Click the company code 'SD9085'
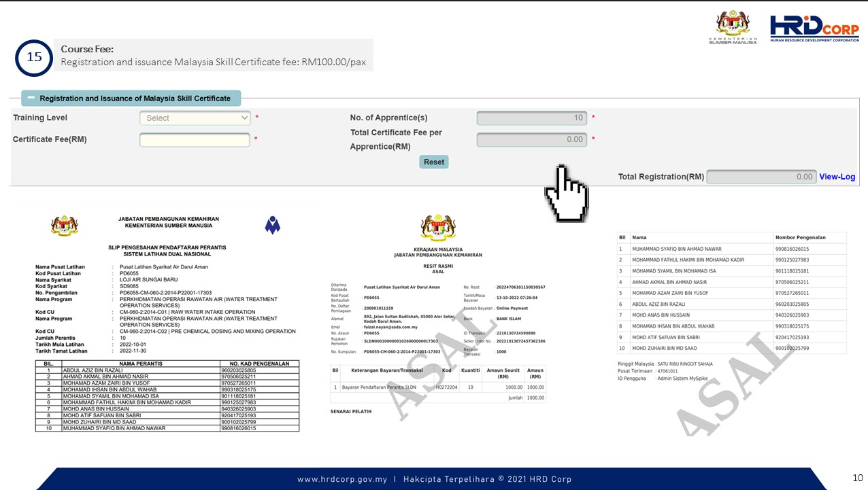This screenshot has height=490, width=868. (130, 286)
